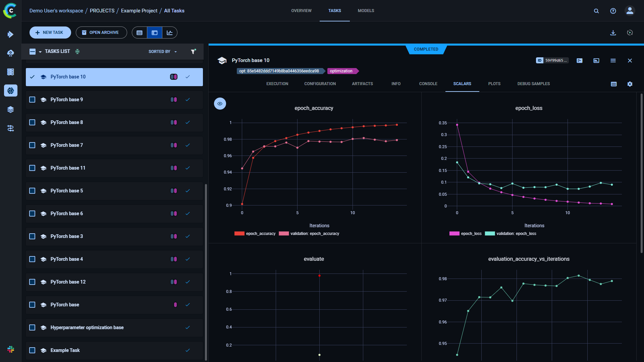Click the search magnifier icon

pyautogui.click(x=596, y=11)
